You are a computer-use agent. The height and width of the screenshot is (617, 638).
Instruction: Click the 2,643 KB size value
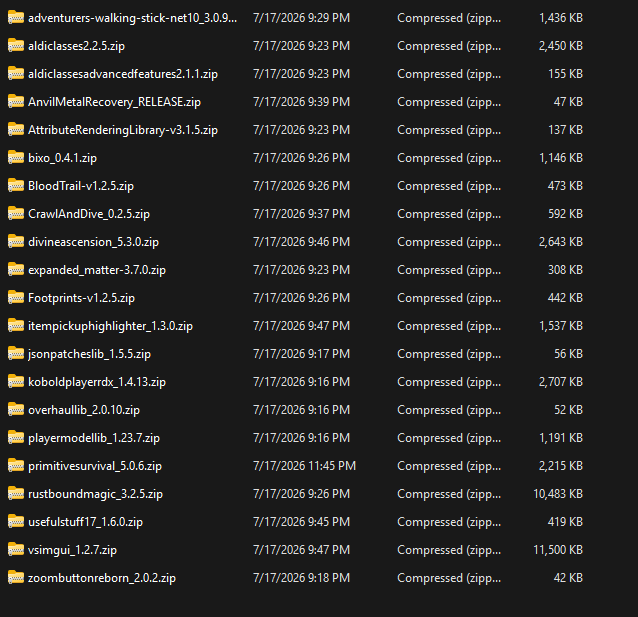click(x=561, y=241)
